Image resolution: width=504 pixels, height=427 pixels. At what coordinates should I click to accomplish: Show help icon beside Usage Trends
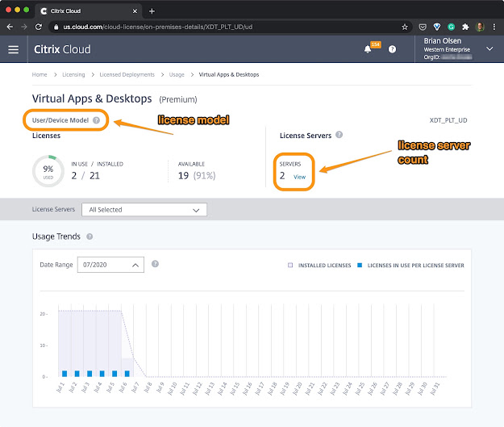click(x=90, y=237)
